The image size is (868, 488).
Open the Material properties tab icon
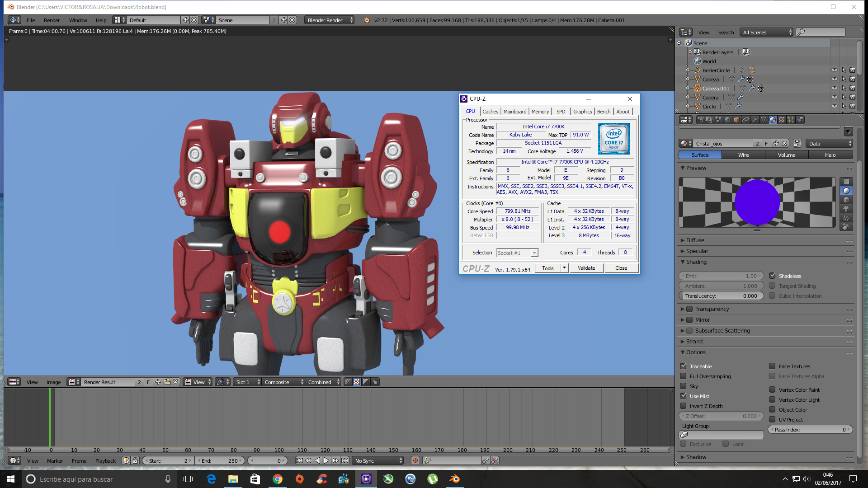tap(773, 120)
